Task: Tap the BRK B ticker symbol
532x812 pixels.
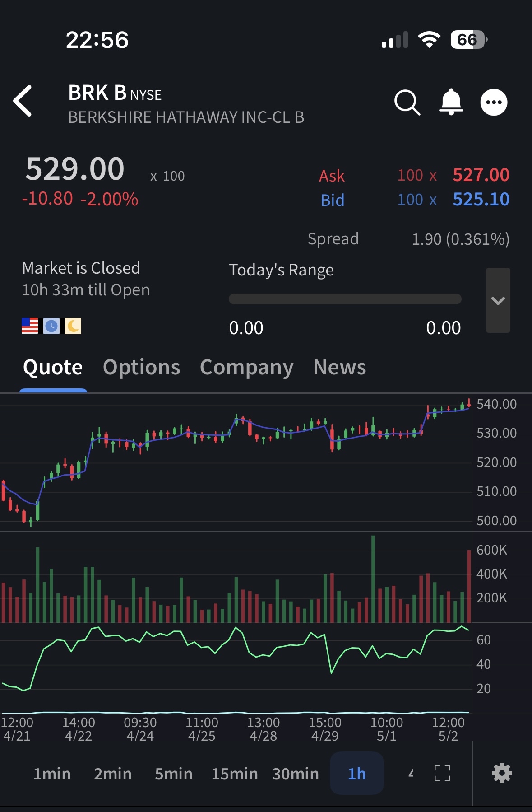Action: [97, 93]
